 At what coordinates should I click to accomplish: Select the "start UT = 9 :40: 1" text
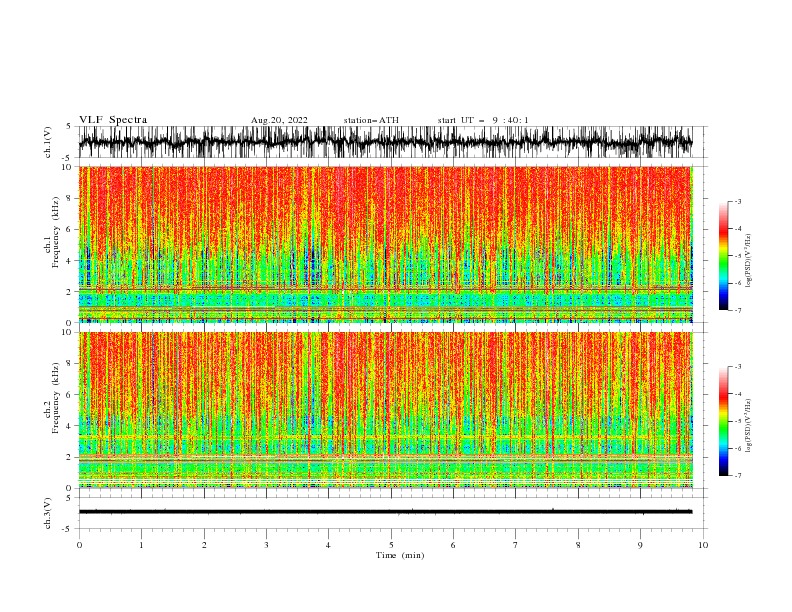point(483,120)
